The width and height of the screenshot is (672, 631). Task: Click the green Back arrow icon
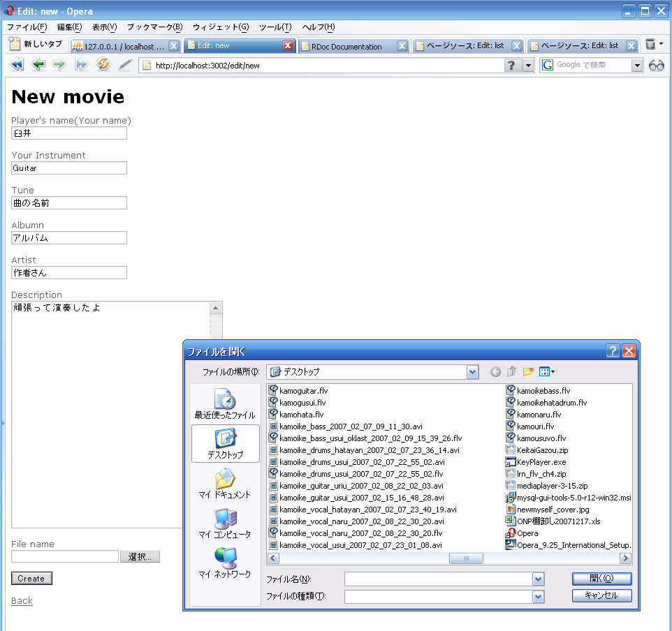[x=38, y=65]
